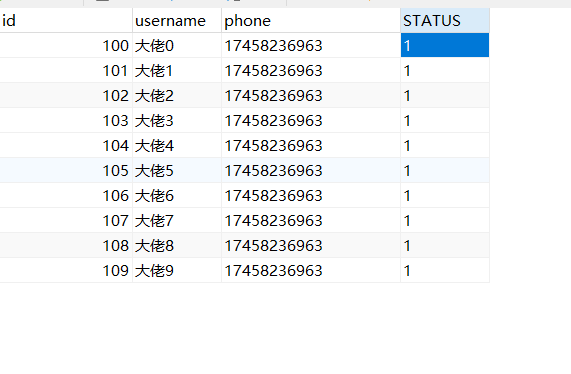Select the id cell with value 105
The width and height of the screenshot is (571, 374).
66,171
